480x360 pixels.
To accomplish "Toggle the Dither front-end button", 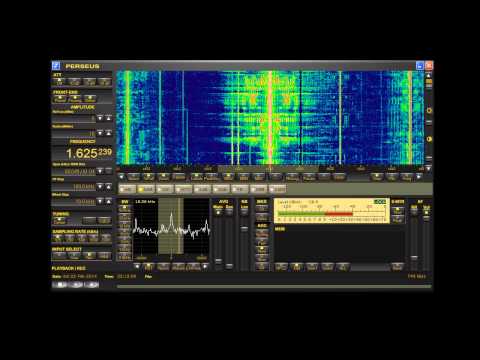I will coord(89,99).
